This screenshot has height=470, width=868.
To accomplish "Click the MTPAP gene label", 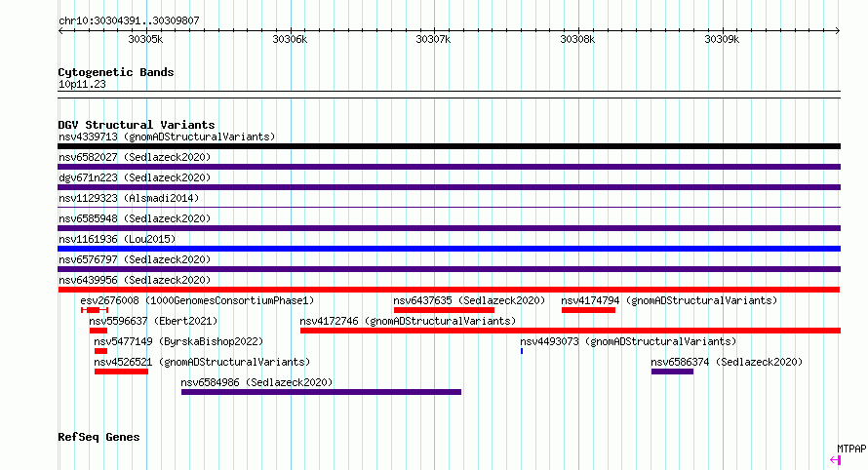I will pos(851,449).
